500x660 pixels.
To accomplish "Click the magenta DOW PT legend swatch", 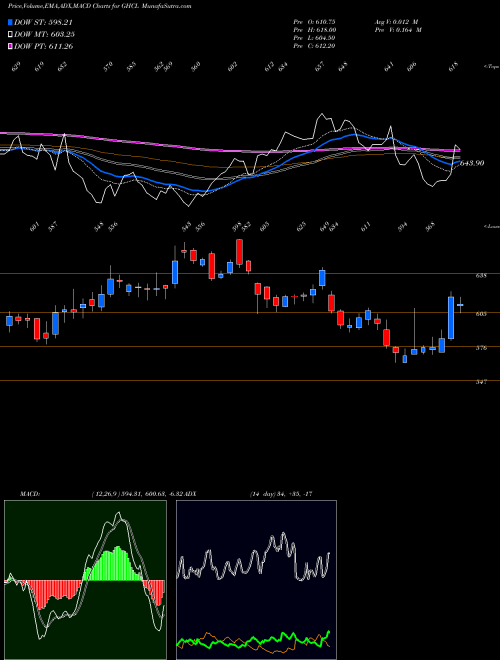I will point(11,46).
